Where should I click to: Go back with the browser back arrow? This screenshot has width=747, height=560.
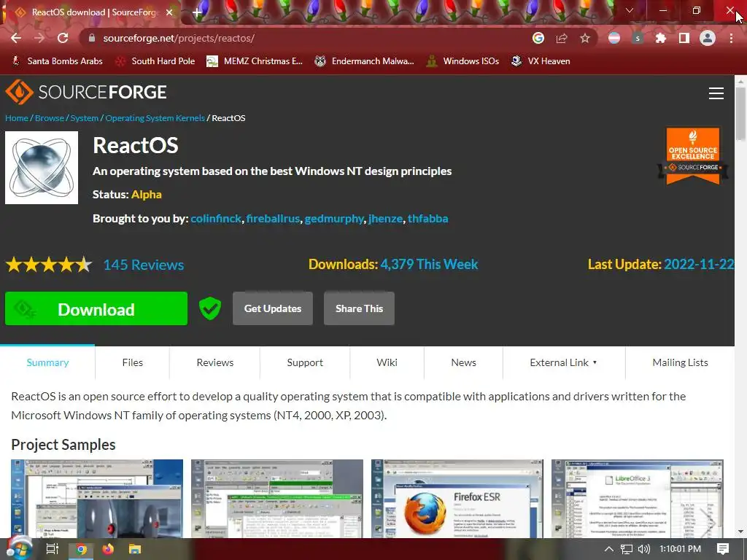pyautogui.click(x=16, y=38)
